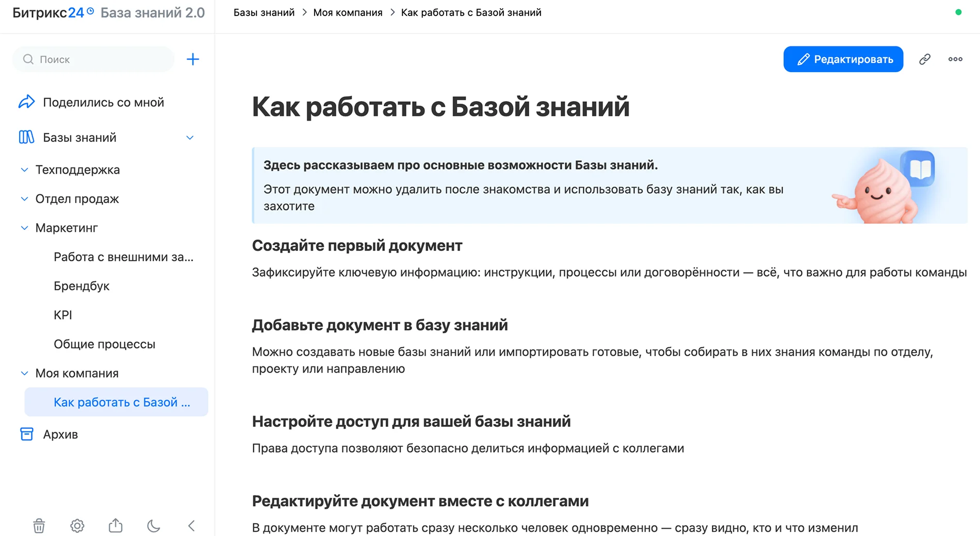Click banner text Этот документ можно удалить
This screenshot has height=536, width=980.
524,197
